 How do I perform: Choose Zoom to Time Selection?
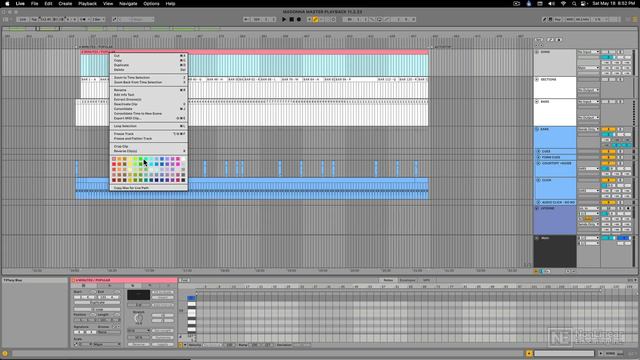tap(149, 78)
